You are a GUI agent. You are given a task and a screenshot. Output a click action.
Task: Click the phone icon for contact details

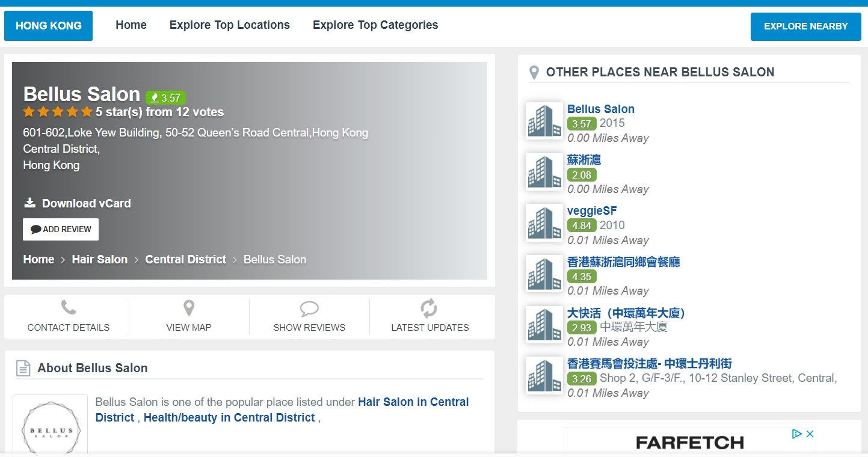(x=69, y=308)
